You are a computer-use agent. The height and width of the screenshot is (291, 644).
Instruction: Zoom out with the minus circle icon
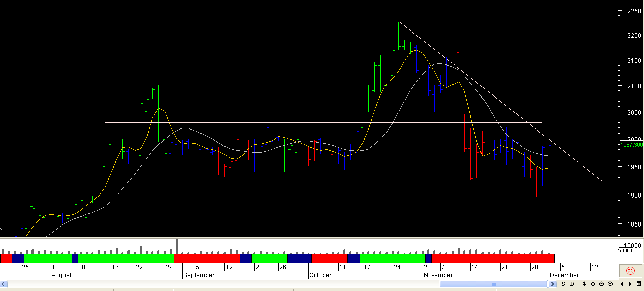point(602,284)
